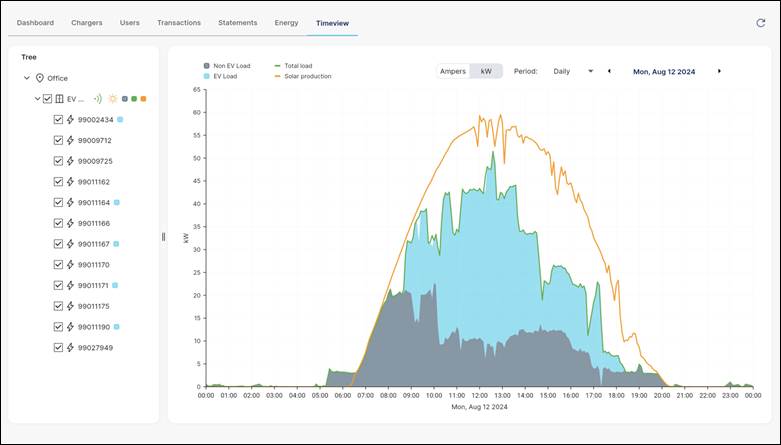Click the solar sun icon in tree
The width and height of the screenshot is (781, 445).
click(113, 99)
